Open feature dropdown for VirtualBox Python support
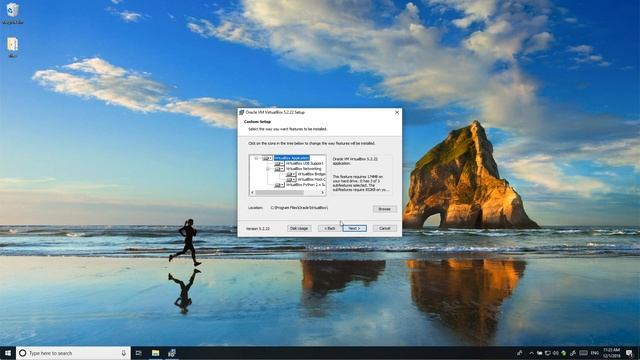The width and height of the screenshot is (640, 360). point(279,185)
